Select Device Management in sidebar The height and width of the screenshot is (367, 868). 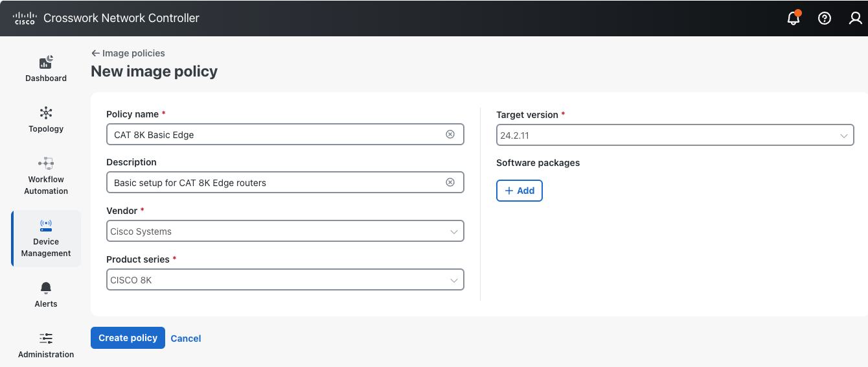click(46, 238)
